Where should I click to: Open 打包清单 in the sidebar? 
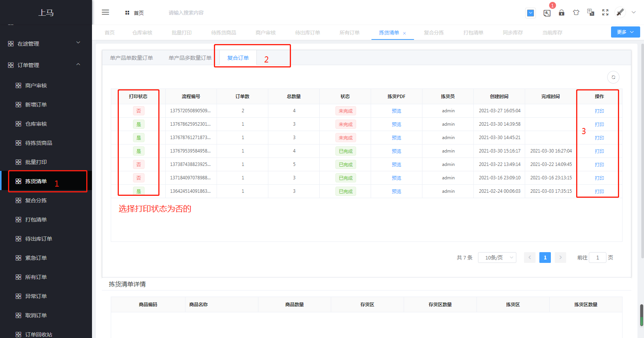[46, 220]
